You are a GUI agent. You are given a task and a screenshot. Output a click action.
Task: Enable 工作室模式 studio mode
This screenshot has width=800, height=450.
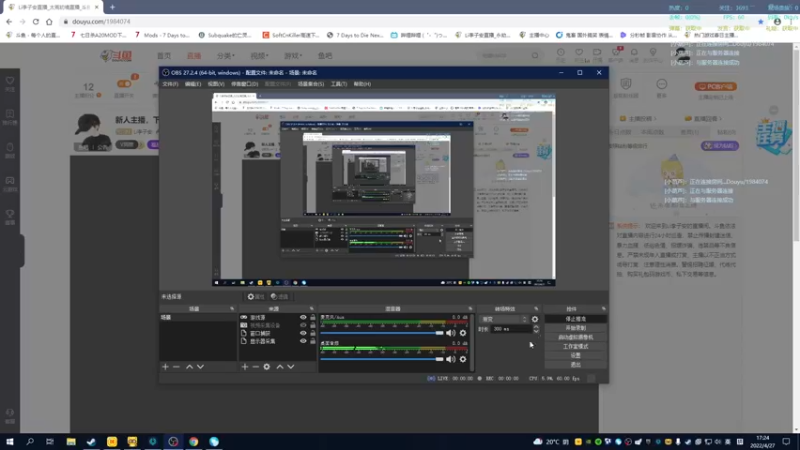coord(576,346)
